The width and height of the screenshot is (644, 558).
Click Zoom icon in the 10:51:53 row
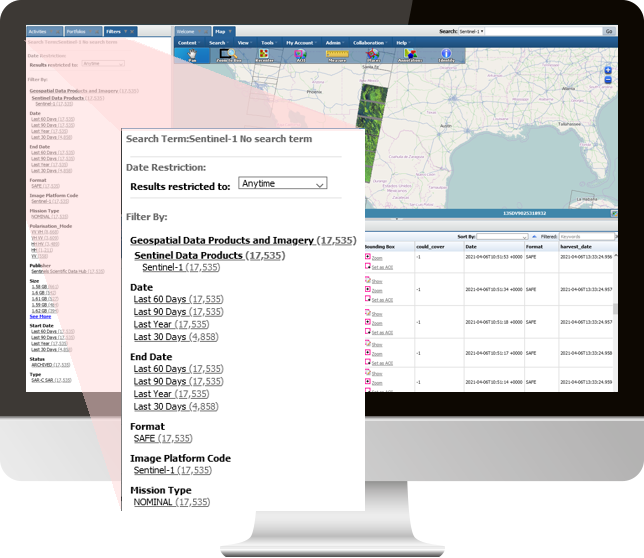tap(368, 257)
